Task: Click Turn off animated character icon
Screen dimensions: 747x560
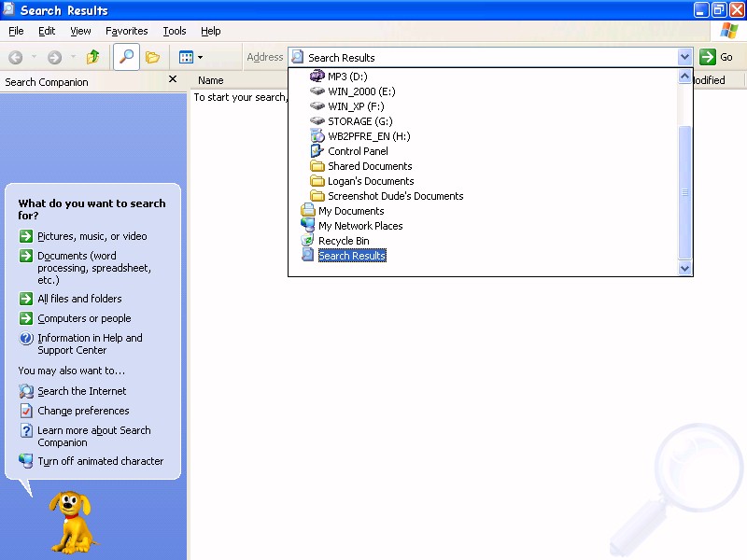Action: [26, 461]
